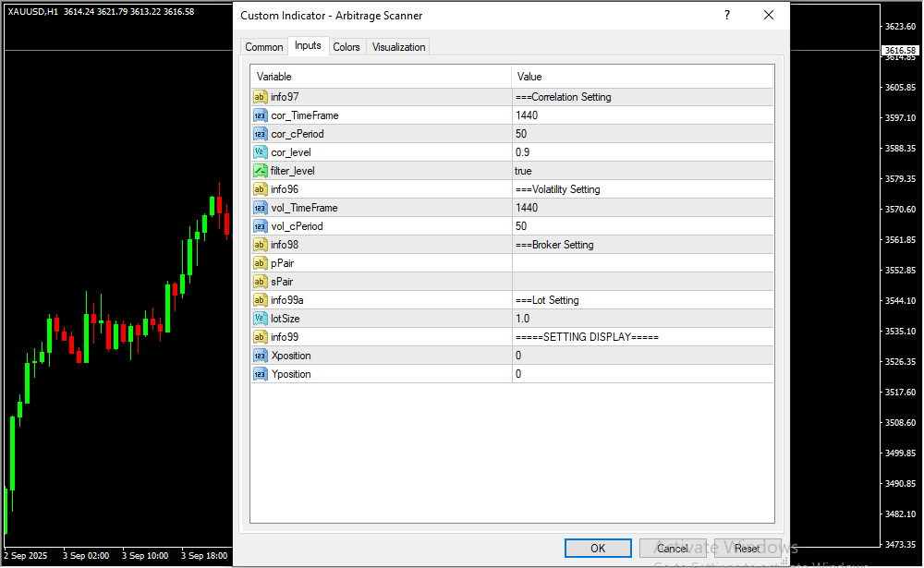This screenshot has width=924, height=568.
Task: Click the question mark help button
Action: click(x=727, y=16)
